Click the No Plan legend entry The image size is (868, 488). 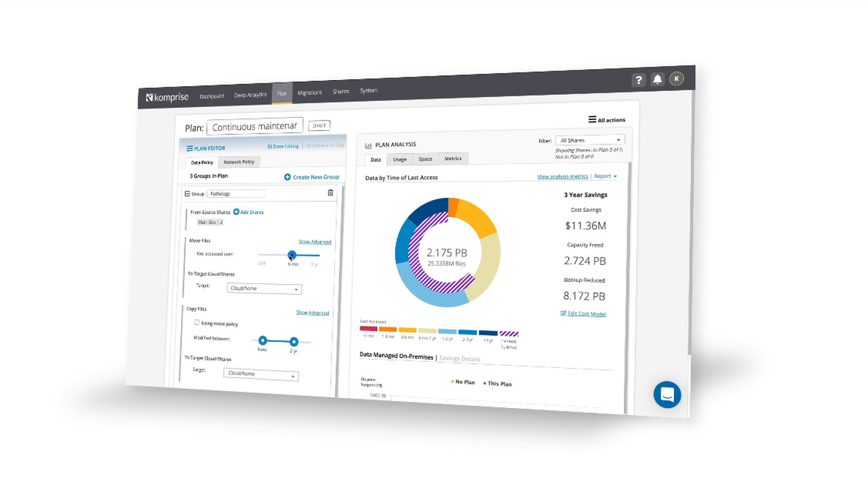pyautogui.click(x=462, y=382)
